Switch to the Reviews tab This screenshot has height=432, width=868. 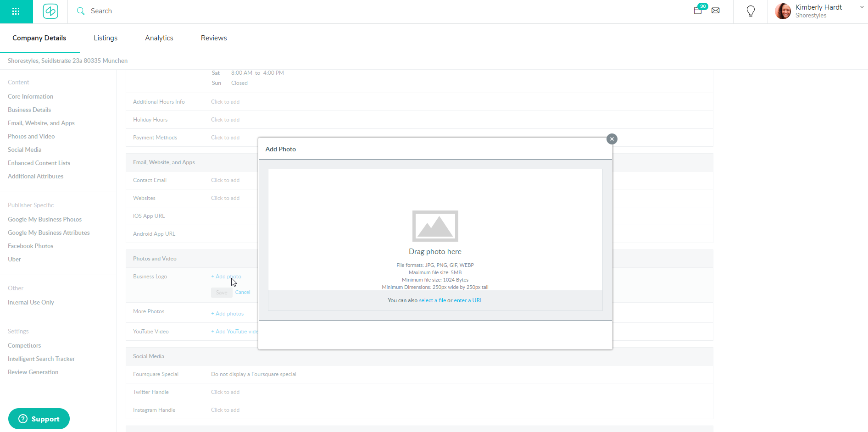[214, 38]
